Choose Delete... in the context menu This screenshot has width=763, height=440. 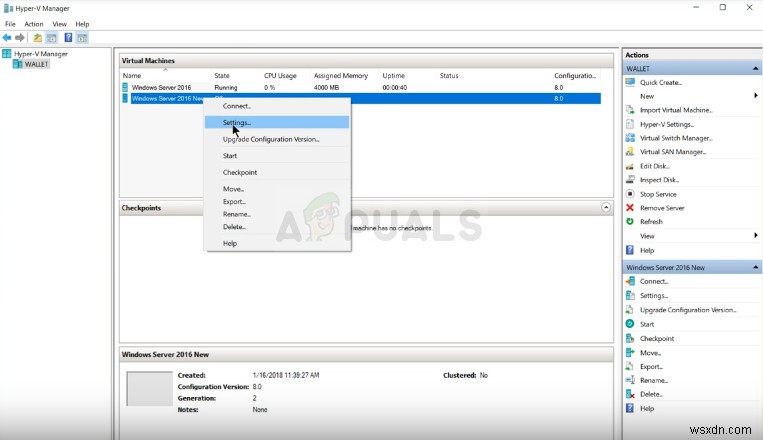277,227
